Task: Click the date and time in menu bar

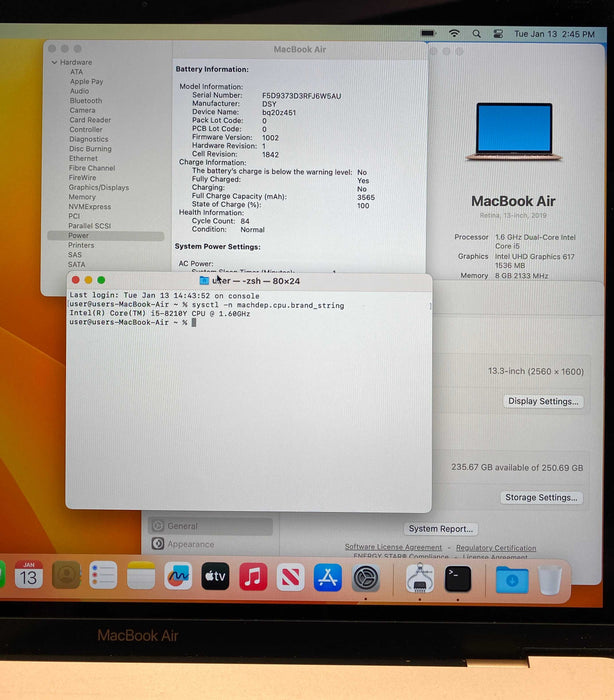Action: click(x=554, y=34)
